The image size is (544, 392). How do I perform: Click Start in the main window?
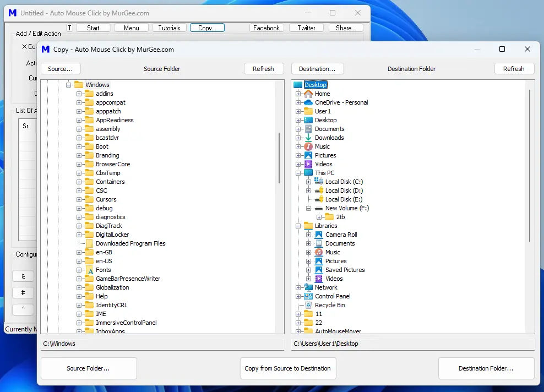[93, 28]
